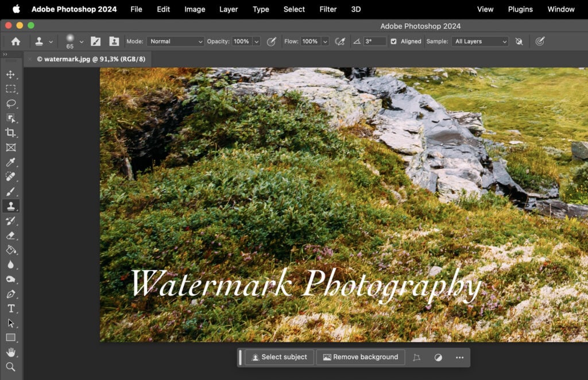Open the Photoshop Home screen
This screenshot has width=588, height=380.
click(x=15, y=41)
